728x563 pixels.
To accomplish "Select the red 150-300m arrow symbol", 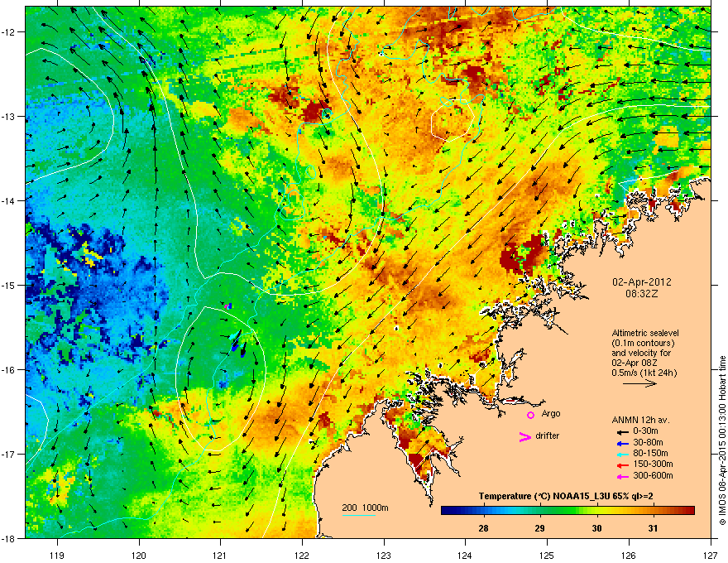I will (621, 465).
